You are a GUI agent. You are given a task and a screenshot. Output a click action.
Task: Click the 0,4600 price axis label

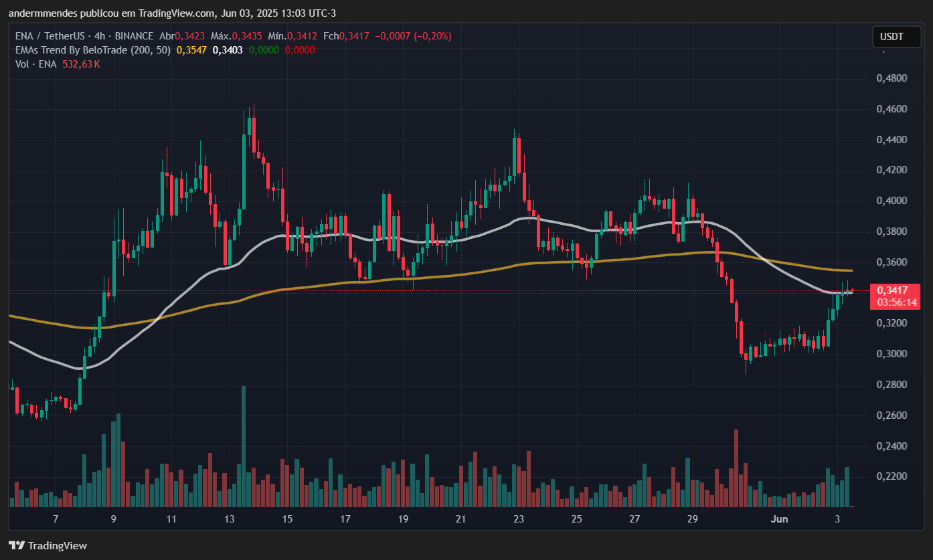pos(892,109)
